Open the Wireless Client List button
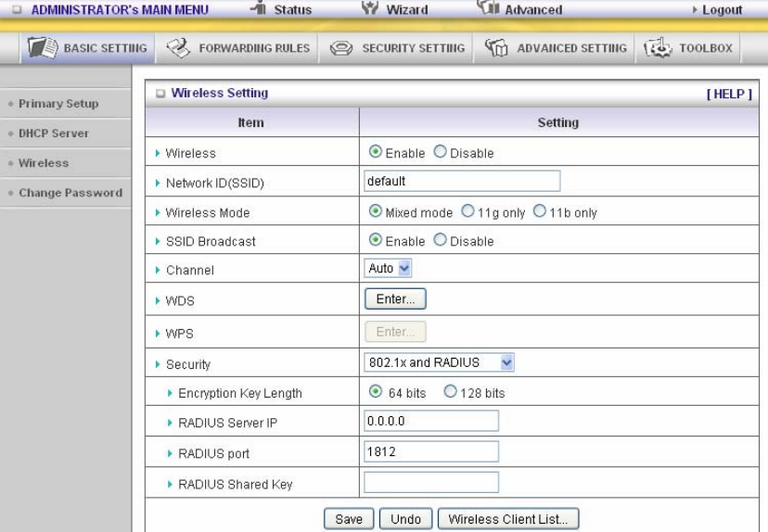Viewport: 768px width, 532px height. tap(508, 519)
